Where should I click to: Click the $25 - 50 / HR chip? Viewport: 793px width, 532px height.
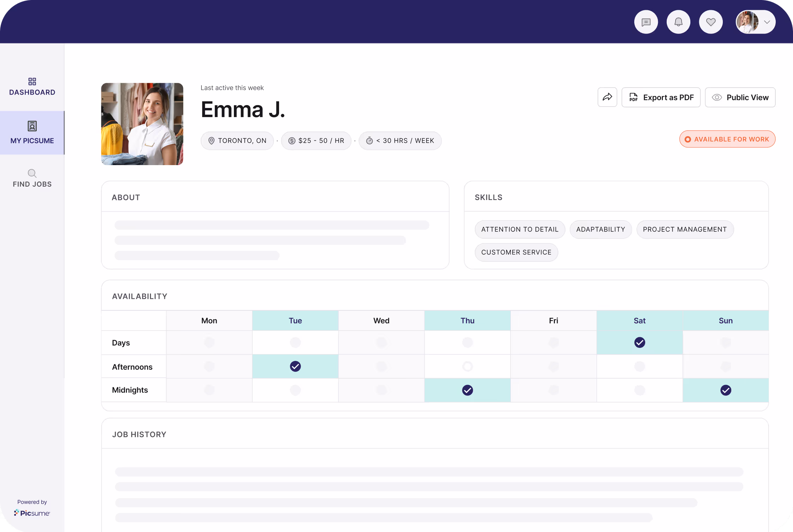[x=316, y=141]
